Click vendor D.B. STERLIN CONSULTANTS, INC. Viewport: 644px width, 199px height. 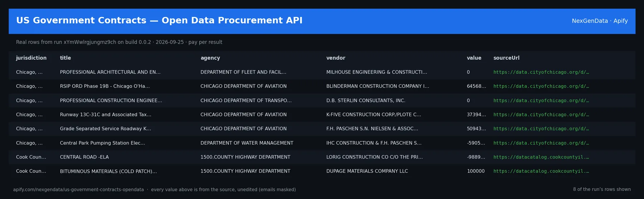point(366,101)
